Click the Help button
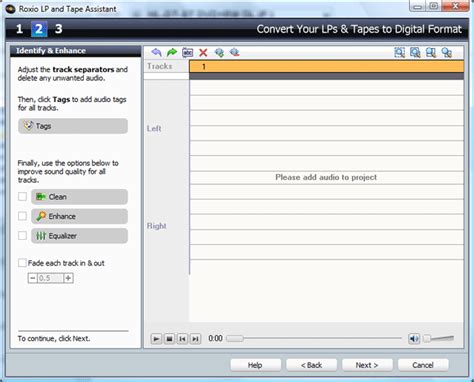This screenshot has height=382, width=474. [255, 365]
